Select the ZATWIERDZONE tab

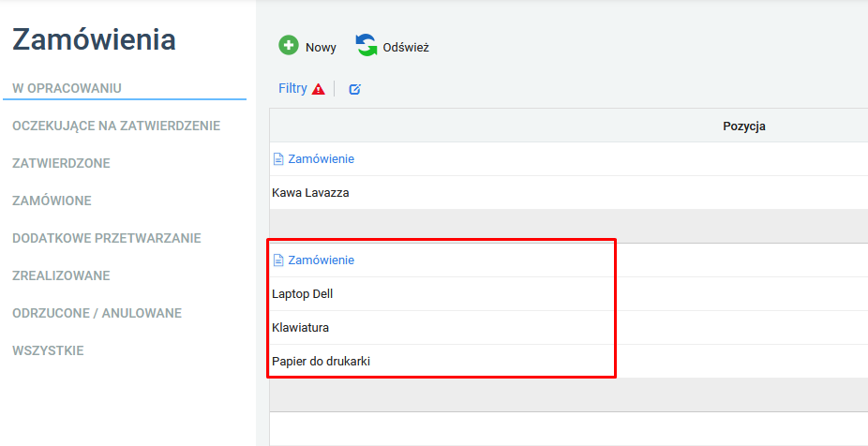[62, 164]
